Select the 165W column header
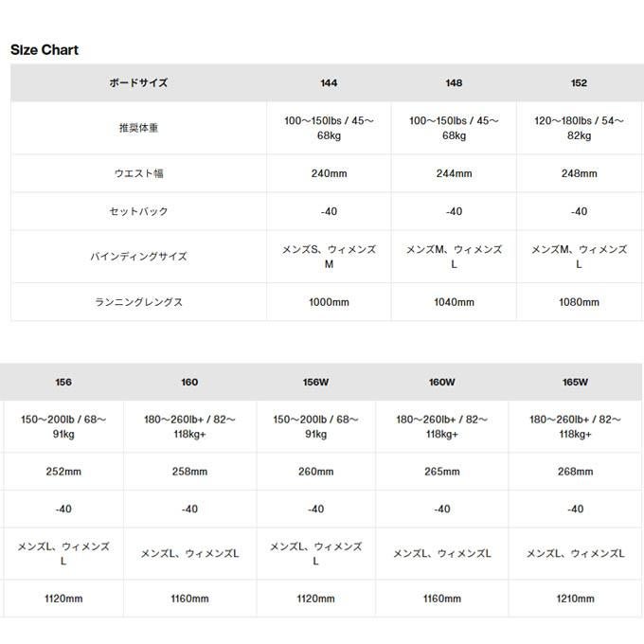 click(x=575, y=383)
